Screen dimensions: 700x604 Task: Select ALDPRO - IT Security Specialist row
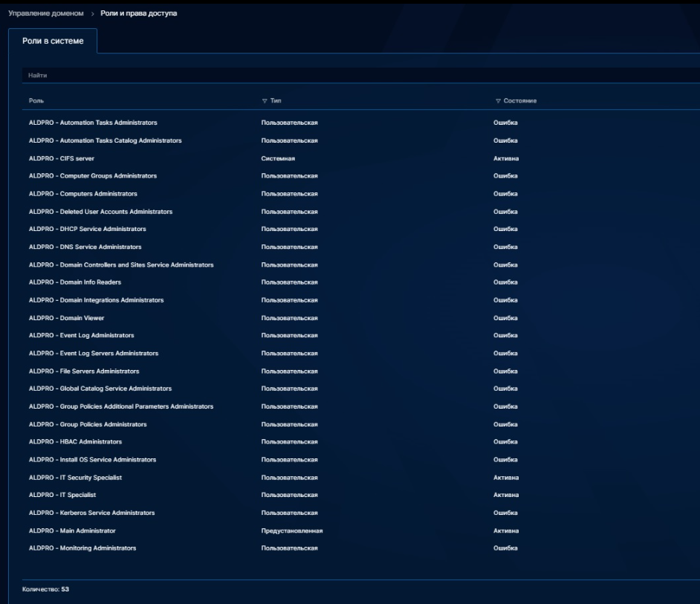[x=75, y=477]
